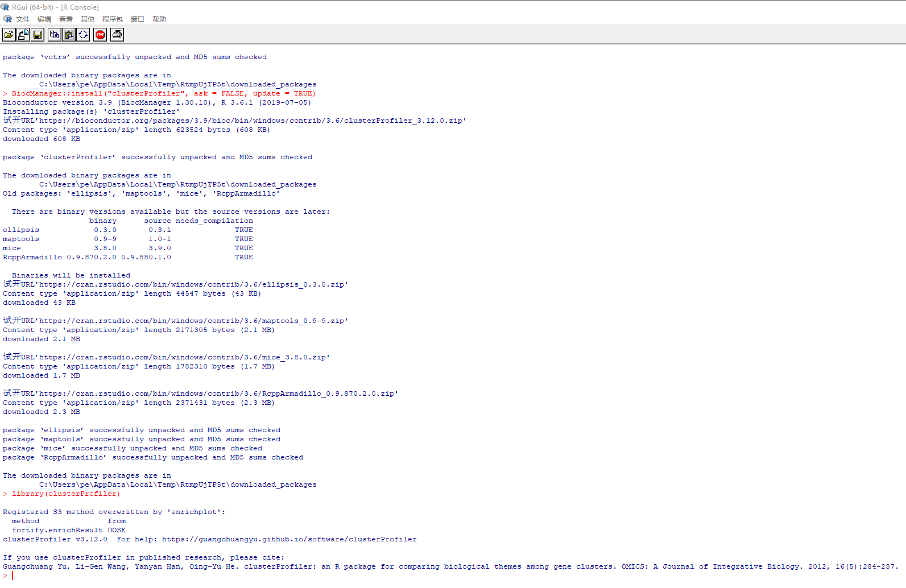This screenshot has height=588, width=906.
Task: Click 'downloaded 608 KB' text
Action: click(42, 139)
